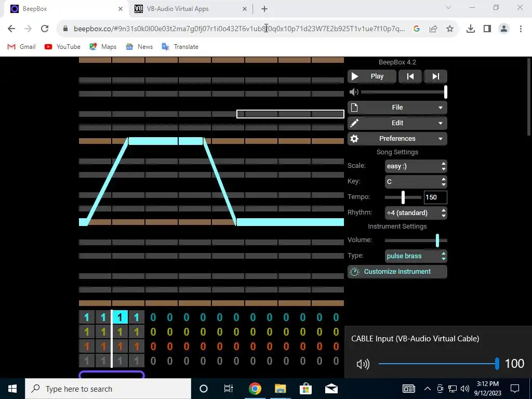Go forward in browser history
This screenshot has height=399, width=532.
[28, 29]
